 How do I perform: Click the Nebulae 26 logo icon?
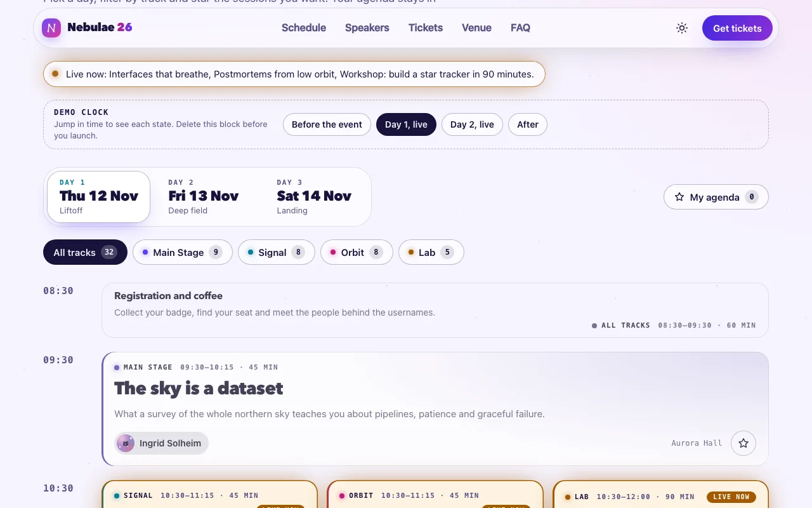point(51,28)
